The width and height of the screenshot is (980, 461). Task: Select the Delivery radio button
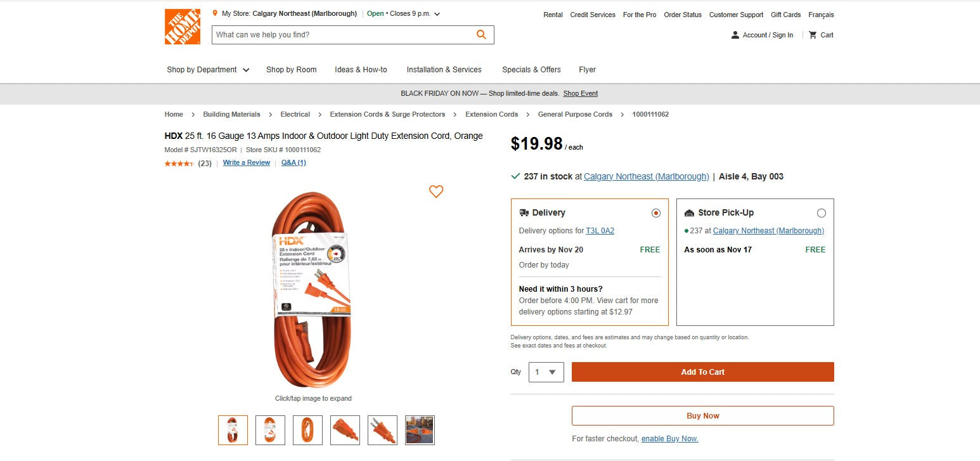point(656,213)
